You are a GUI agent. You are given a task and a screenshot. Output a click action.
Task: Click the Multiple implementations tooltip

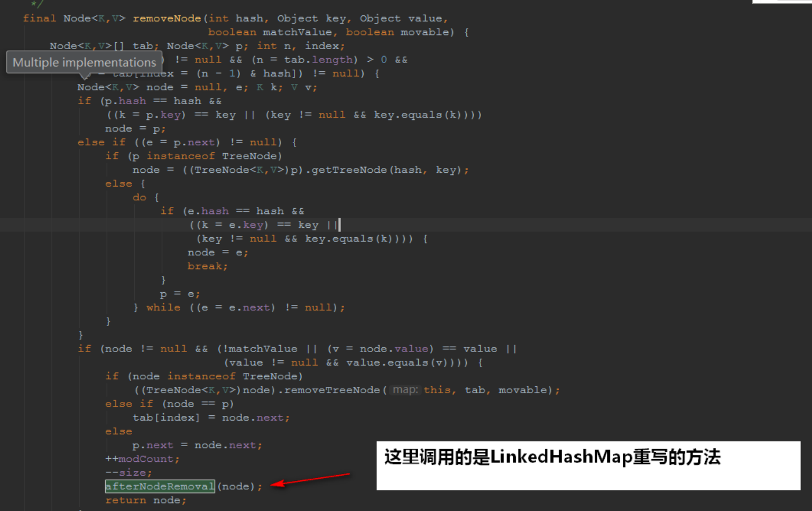coord(84,62)
